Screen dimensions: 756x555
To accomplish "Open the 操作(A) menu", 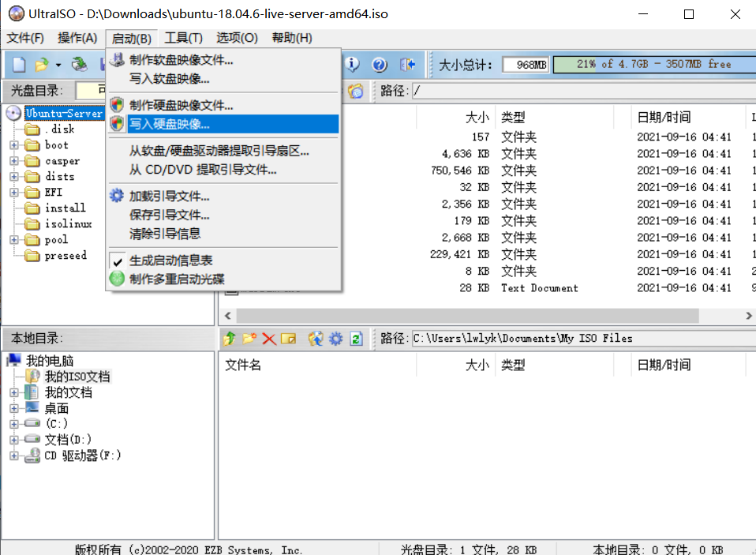I will click(x=77, y=38).
